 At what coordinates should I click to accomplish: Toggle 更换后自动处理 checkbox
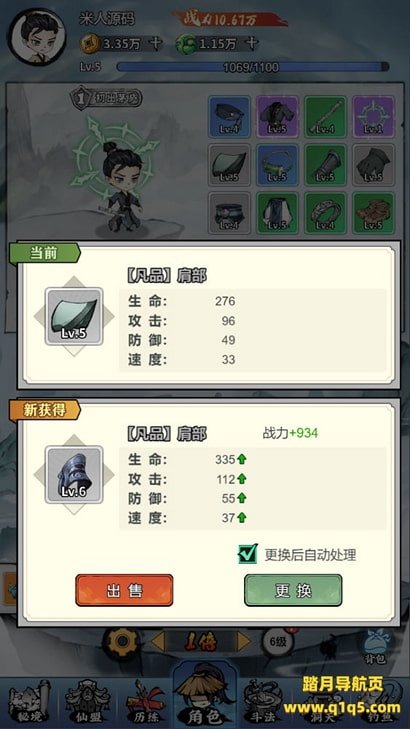point(247,554)
